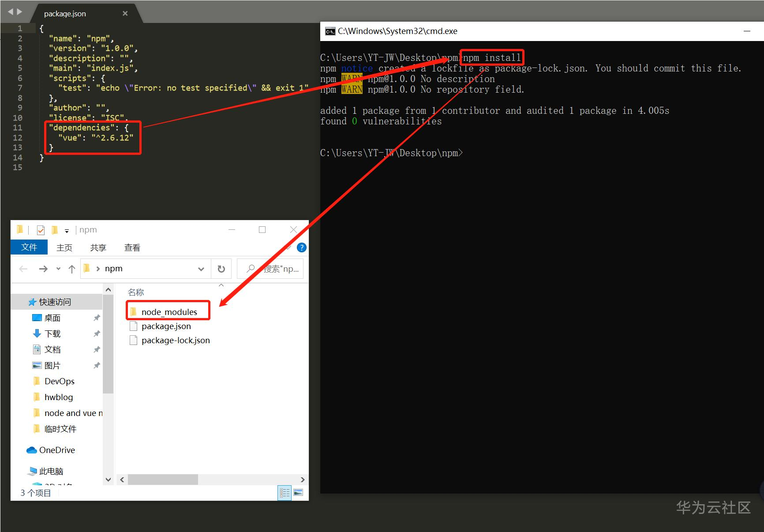Image resolution: width=764 pixels, height=532 pixels.
Task: Select the node_modules folder
Action: coord(169,312)
